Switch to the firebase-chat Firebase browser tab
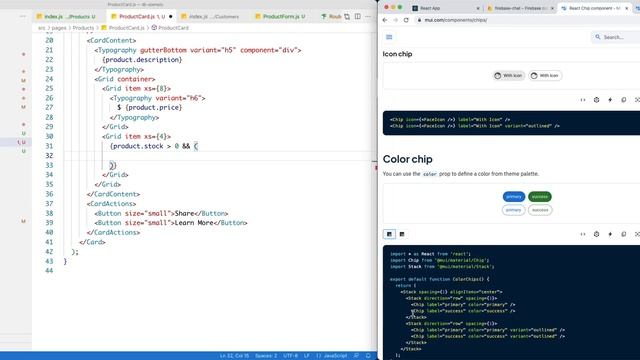 click(520, 8)
